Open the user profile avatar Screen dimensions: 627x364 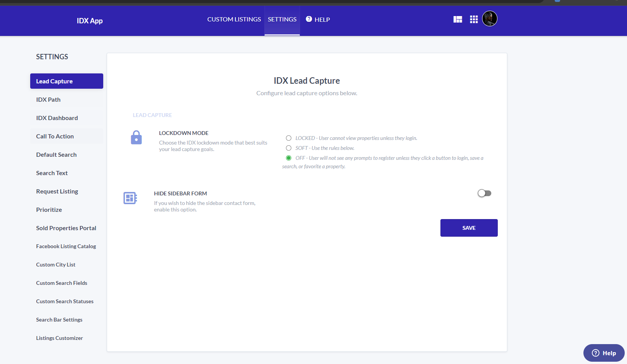point(489,19)
